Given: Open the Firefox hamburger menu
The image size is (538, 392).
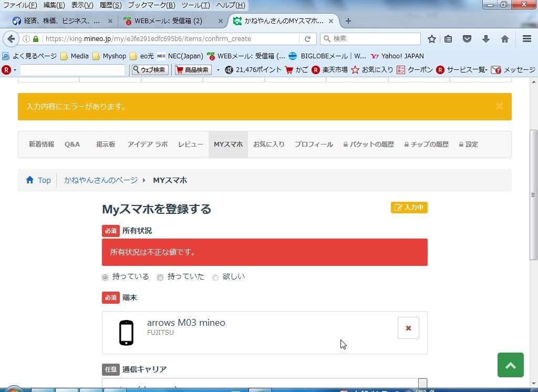Looking at the screenshot, I should (x=526, y=39).
